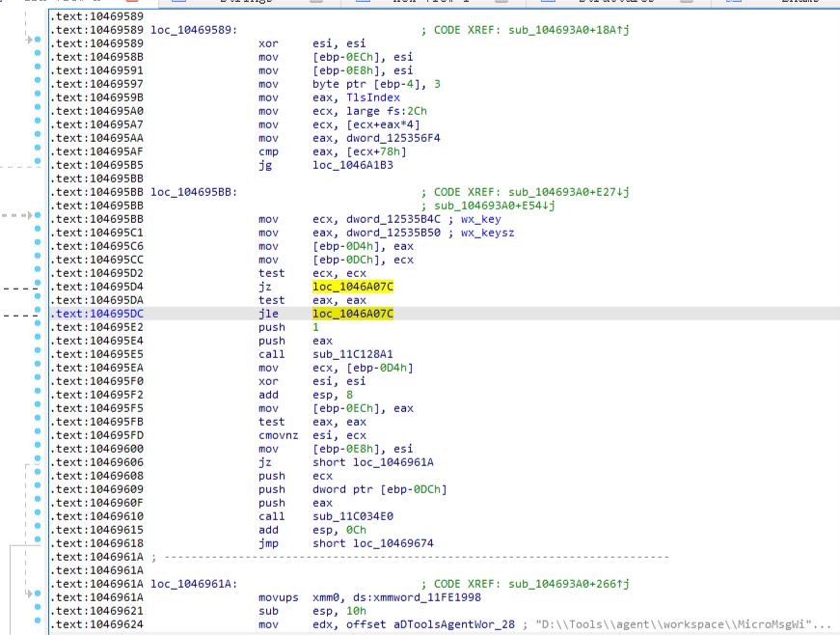Select operand [ecx+eax*4]
Screen dimensions: 840x635
click(x=383, y=124)
